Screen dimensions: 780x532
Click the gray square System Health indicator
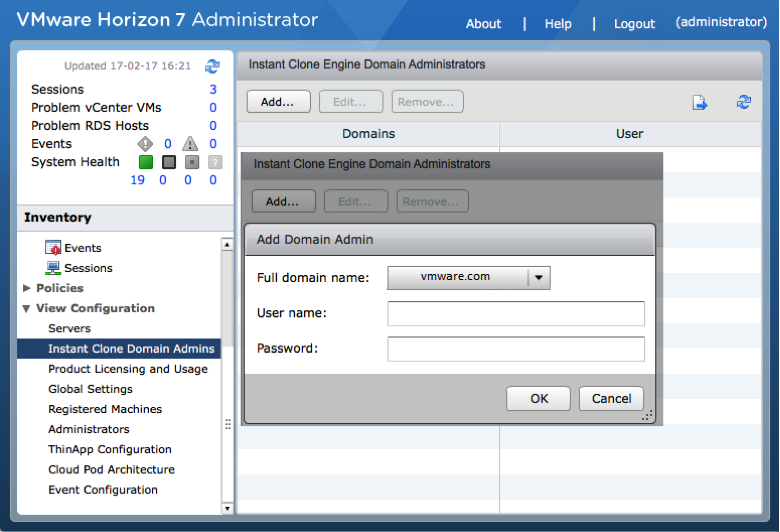point(192,162)
